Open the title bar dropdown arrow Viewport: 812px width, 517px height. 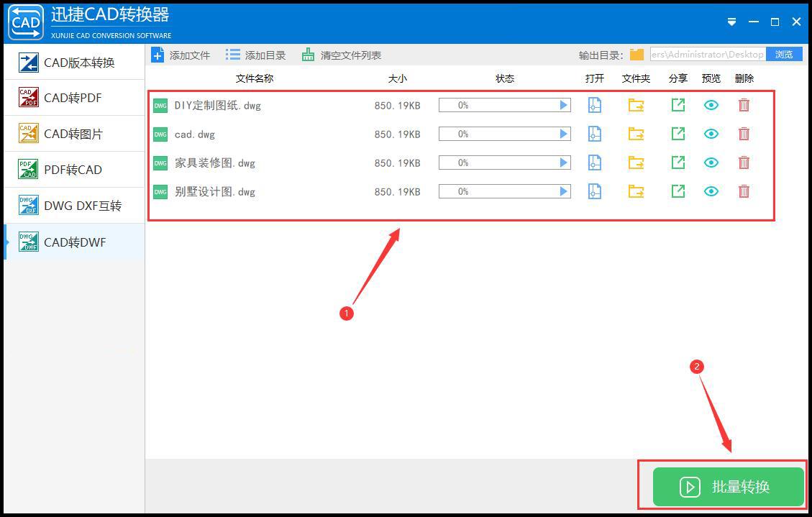(x=731, y=22)
